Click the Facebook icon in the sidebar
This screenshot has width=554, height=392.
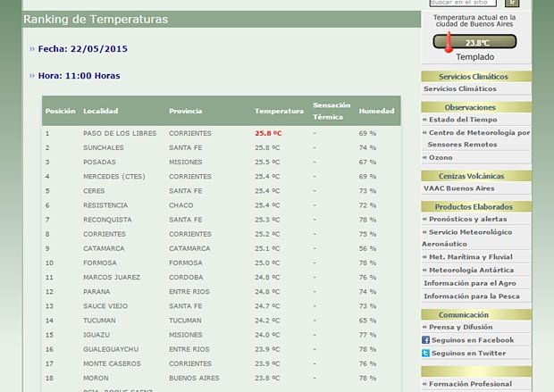[x=426, y=340]
